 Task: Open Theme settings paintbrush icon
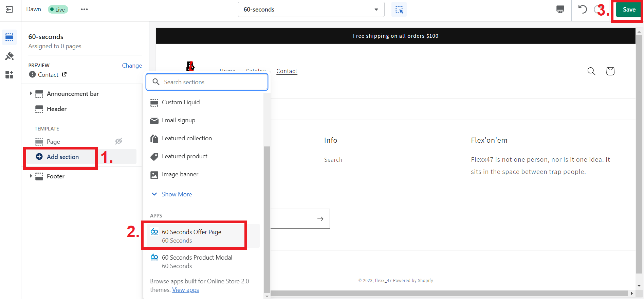point(10,56)
